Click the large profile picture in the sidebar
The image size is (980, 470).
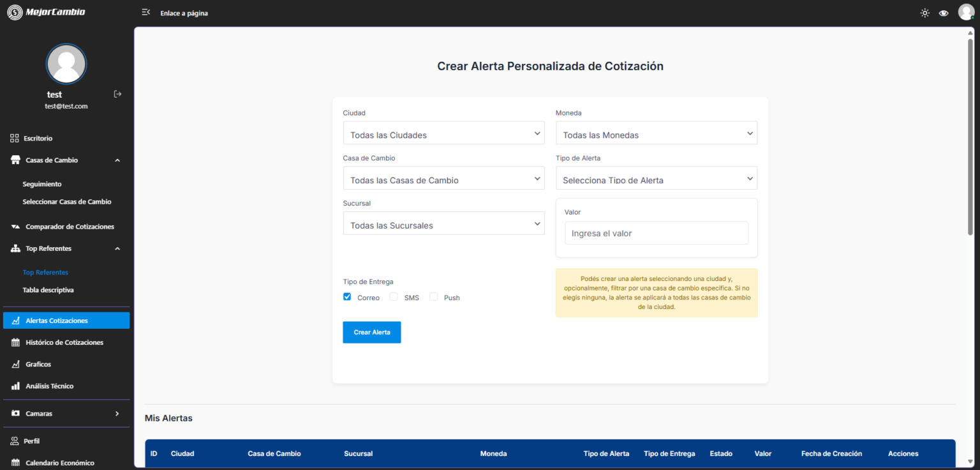pos(66,64)
